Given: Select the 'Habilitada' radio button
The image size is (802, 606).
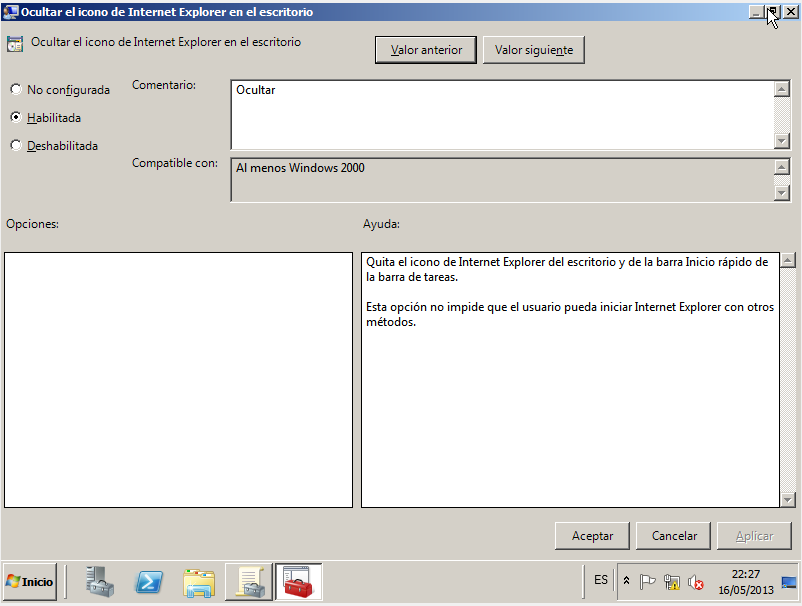Looking at the screenshot, I should 16,118.
